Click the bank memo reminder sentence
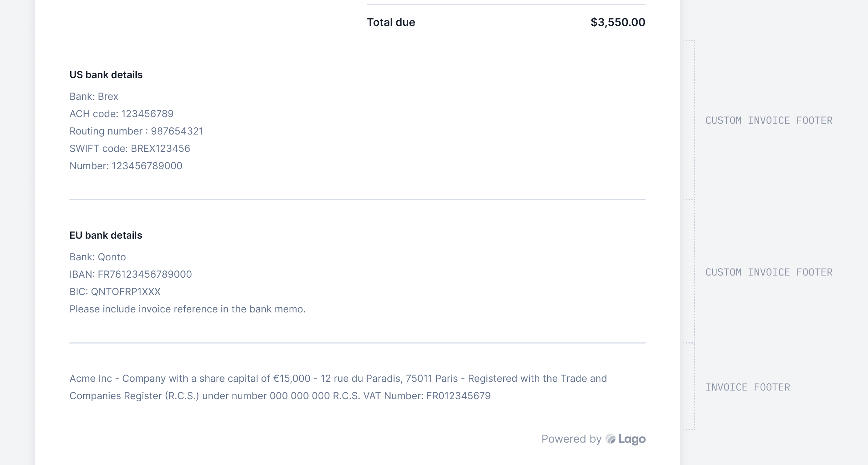The height and width of the screenshot is (465, 868). coord(187,309)
